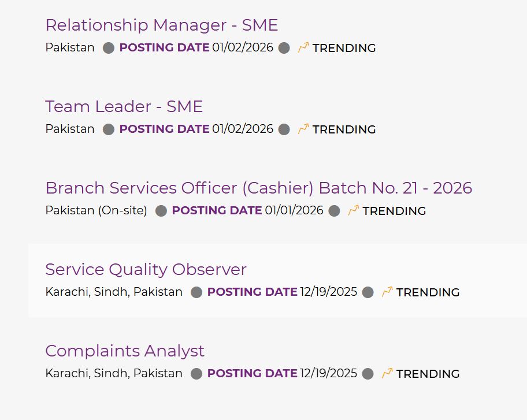Click Karachi, Sindh location under Service Quality Observer
This screenshot has height=420, width=527.
[113, 292]
